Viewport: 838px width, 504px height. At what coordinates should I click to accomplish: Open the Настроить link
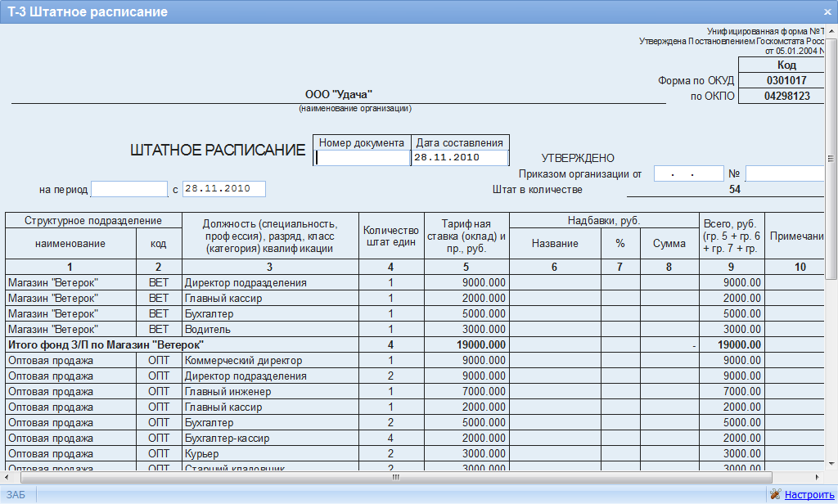tap(809, 495)
